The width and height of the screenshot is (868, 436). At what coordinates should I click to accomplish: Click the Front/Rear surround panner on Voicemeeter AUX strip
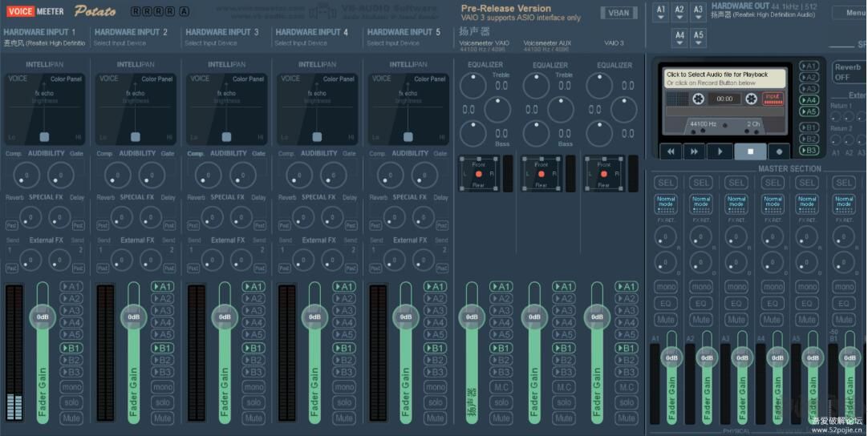click(x=541, y=174)
